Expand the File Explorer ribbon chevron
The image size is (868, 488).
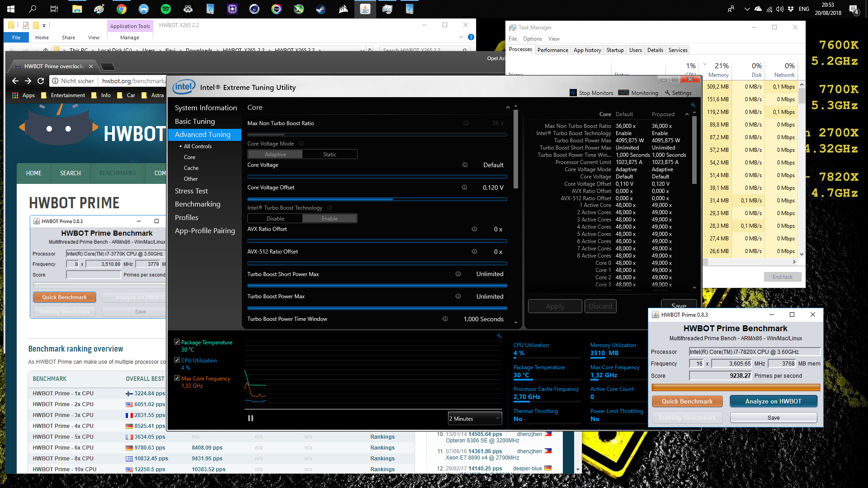[x=461, y=37]
